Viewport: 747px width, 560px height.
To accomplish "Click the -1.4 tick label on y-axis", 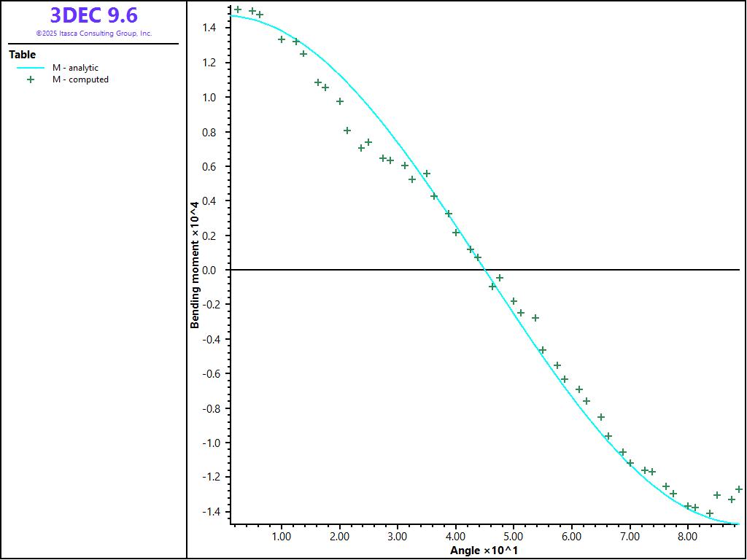I will [x=211, y=512].
